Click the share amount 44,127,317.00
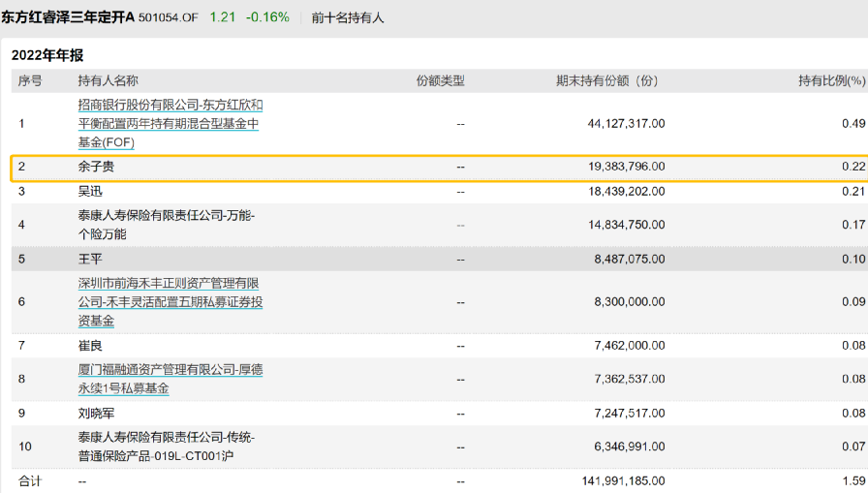 coord(626,123)
